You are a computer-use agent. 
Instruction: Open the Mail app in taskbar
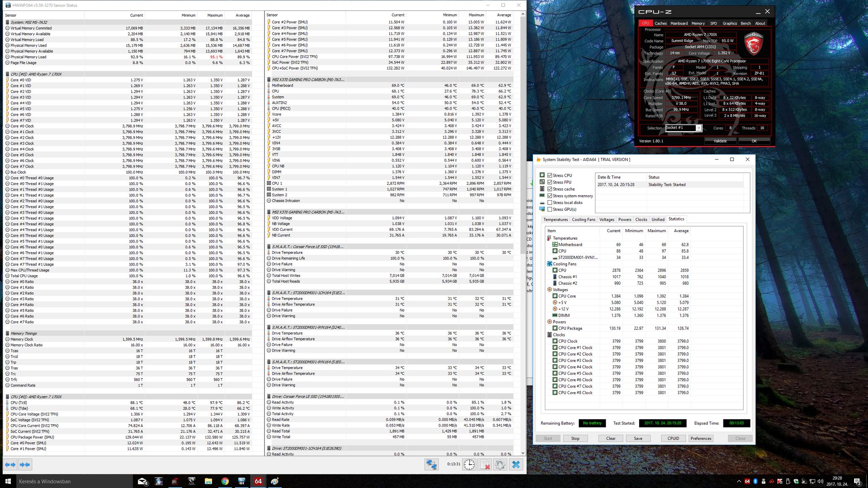[x=143, y=481]
